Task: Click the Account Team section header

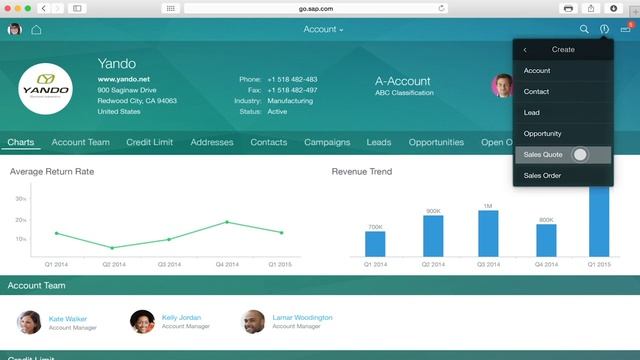Action: pos(320,285)
